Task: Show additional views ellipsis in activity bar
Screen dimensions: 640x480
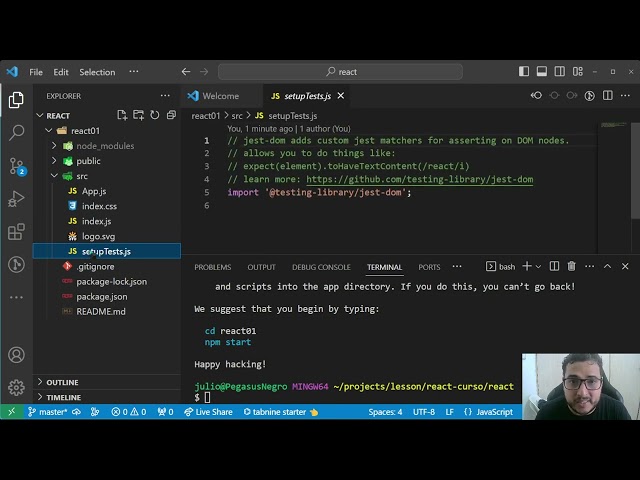Action: pyautogui.click(x=16, y=297)
